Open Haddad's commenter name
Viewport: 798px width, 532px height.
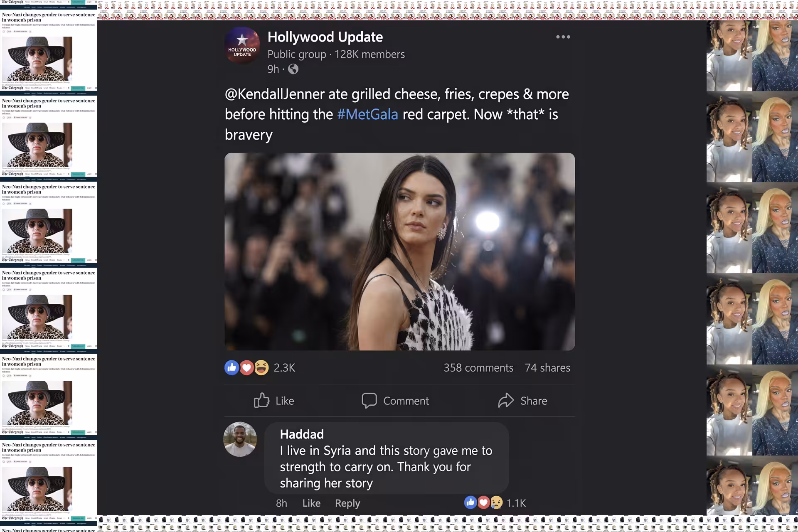(x=302, y=434)
